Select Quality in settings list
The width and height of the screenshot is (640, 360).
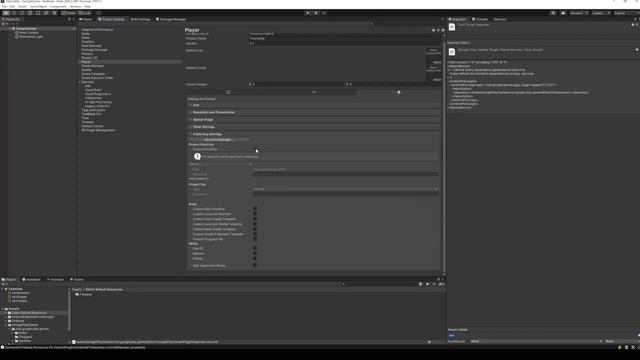[87, 70]
